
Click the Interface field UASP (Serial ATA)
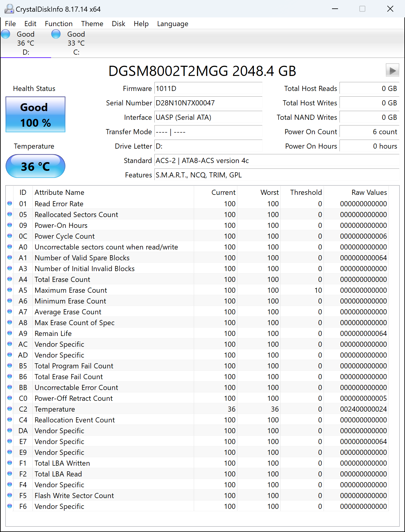[208, 117]
